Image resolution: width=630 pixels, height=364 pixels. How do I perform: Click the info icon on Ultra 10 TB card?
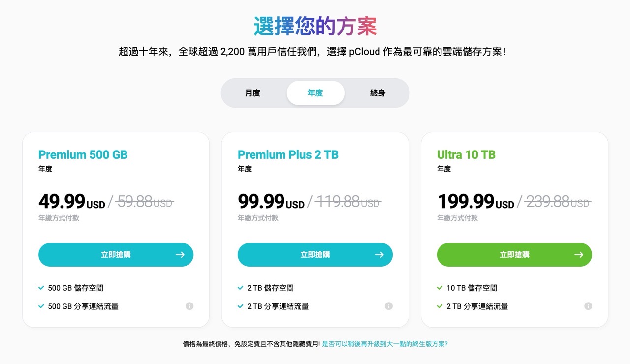pyautogui.click(x=588, y=306)
